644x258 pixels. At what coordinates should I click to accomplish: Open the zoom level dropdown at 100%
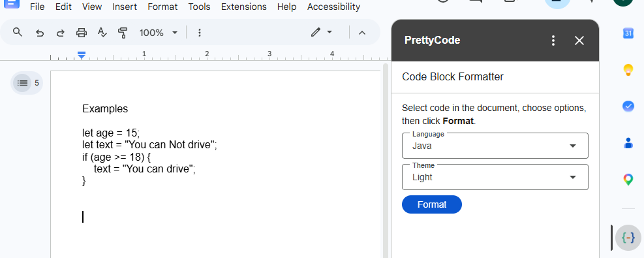point(158,33)
